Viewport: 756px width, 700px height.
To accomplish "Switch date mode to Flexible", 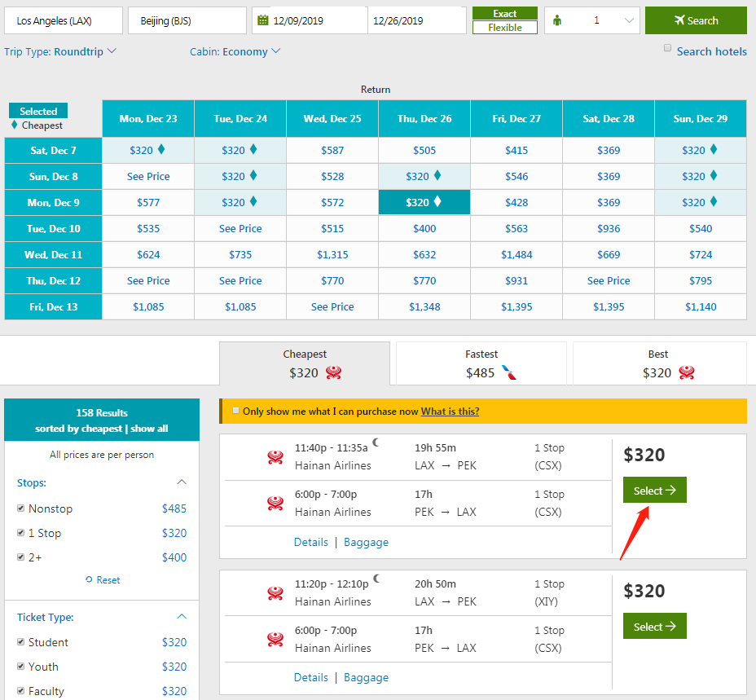I will 505,28.
